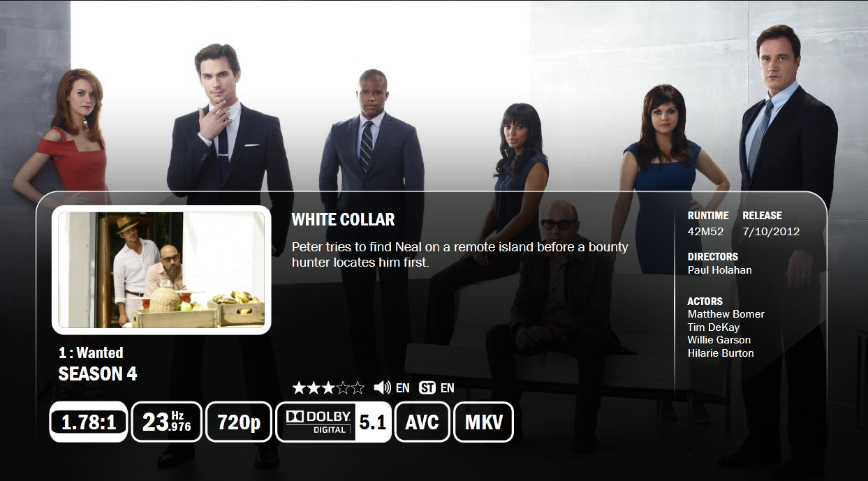This screenshot has height=481, width=868.
Task: Click the WHITE COLLAR show title
Action: click(343, 219)
